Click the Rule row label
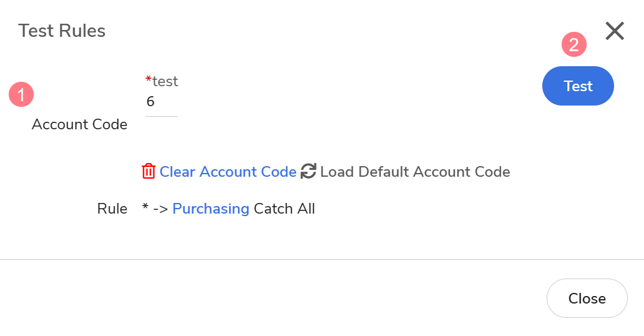 tap(112, 209)
